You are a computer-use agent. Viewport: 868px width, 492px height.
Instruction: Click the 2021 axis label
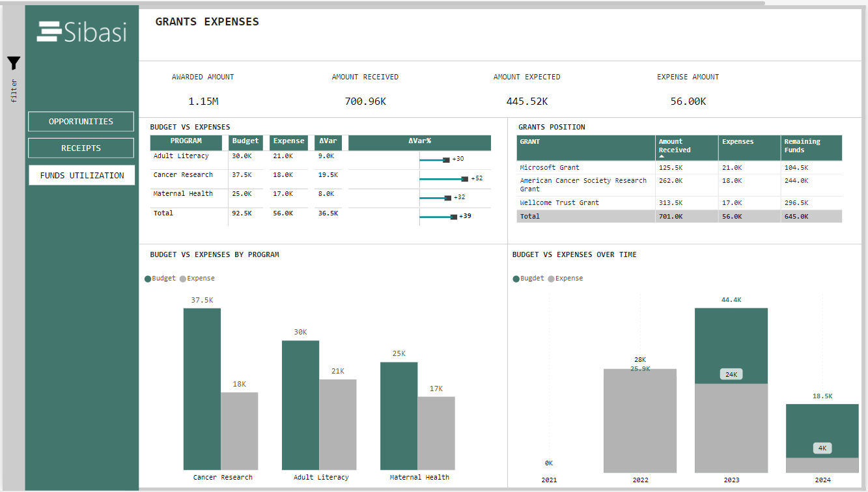[x=549, y=480]
